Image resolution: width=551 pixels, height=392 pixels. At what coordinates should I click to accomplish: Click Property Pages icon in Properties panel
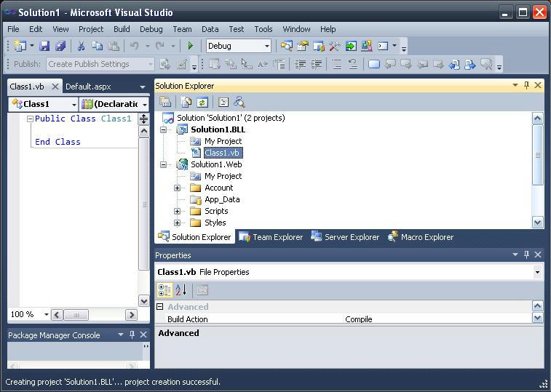(x=202, y=290)
